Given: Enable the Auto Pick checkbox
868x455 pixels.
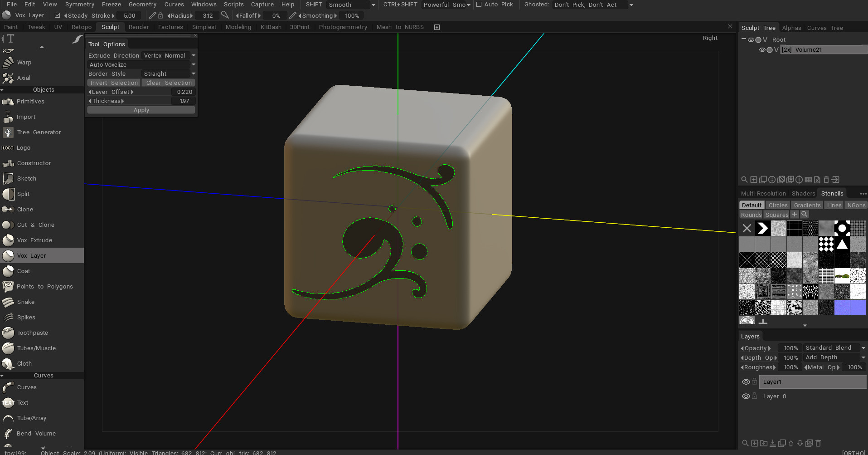Looking at the screenshot, I should tap(479, 5).
